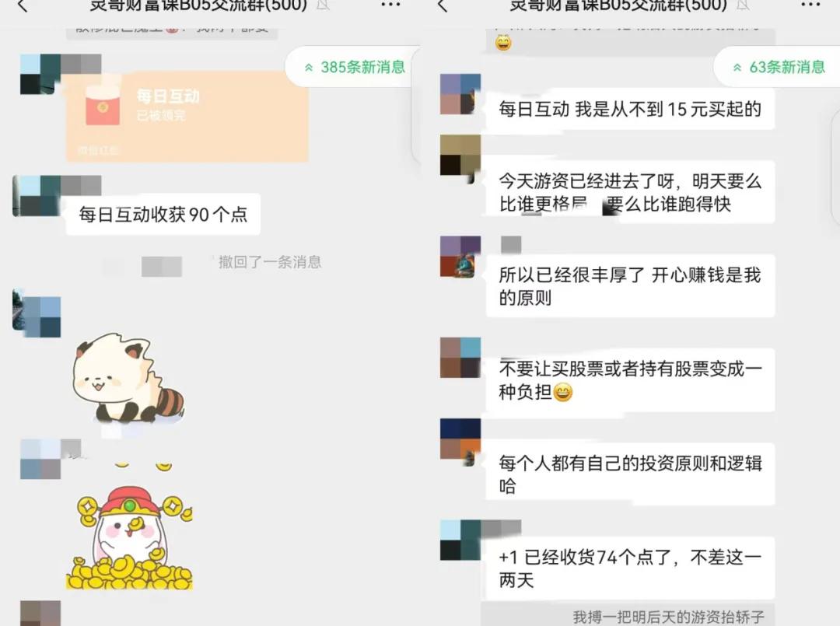The image size is (840, 626).
Task: Tap back arrow in left chat header
Action: click(x=23, y=5)
